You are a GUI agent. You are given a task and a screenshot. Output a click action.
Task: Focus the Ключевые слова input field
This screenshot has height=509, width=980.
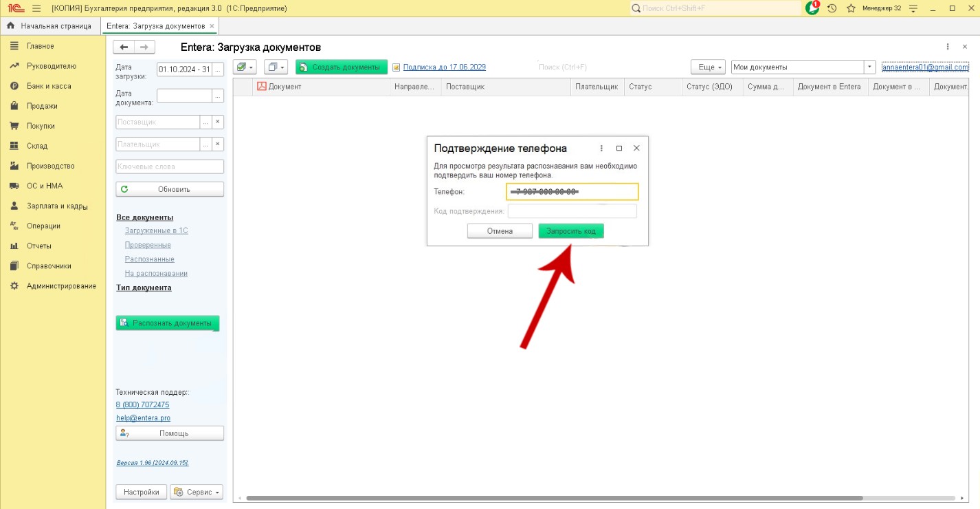click(170, 166)
